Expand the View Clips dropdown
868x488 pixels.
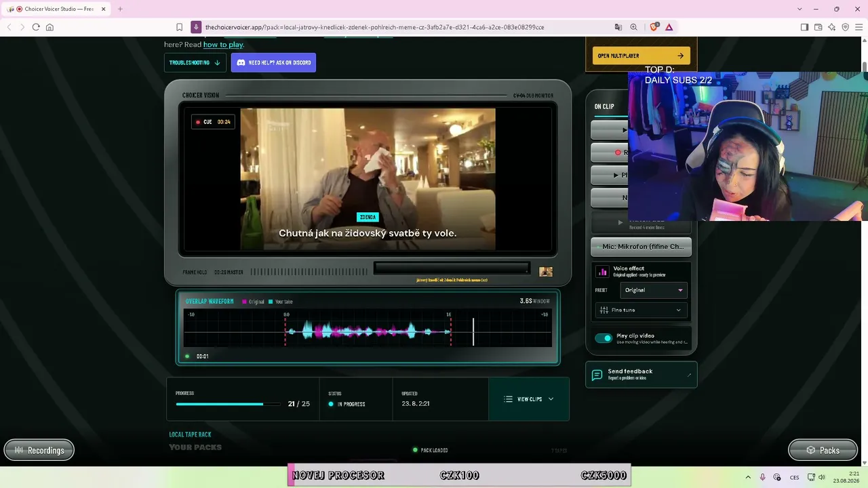tap(529, 399)
